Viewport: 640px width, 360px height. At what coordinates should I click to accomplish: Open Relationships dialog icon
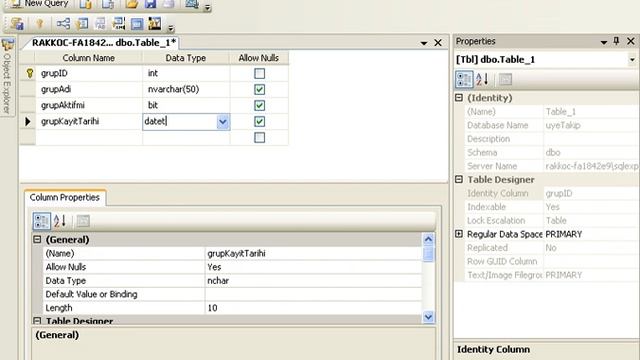63,24
